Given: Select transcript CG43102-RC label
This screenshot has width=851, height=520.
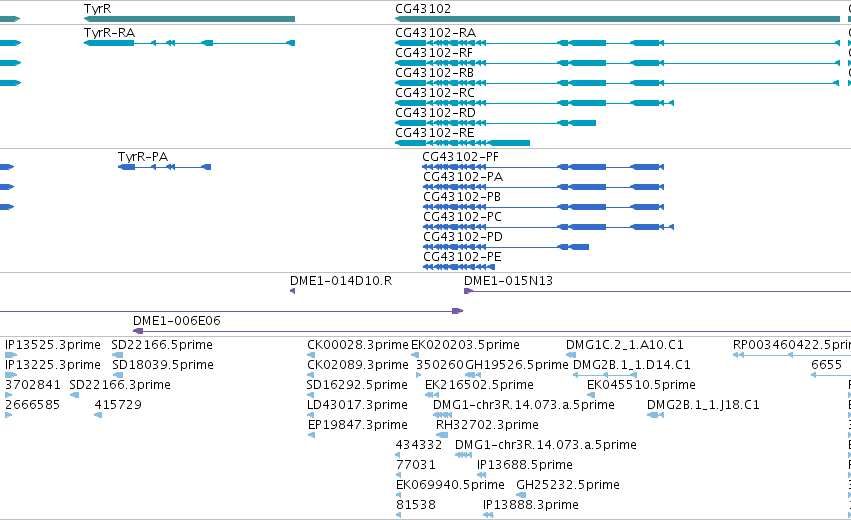Looking at the screenshot, I should coord(435,93).
